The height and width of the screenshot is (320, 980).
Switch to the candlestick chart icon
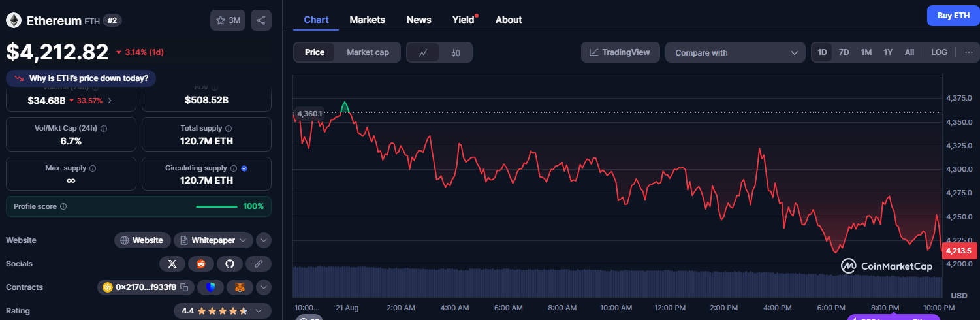coord(456,52)
